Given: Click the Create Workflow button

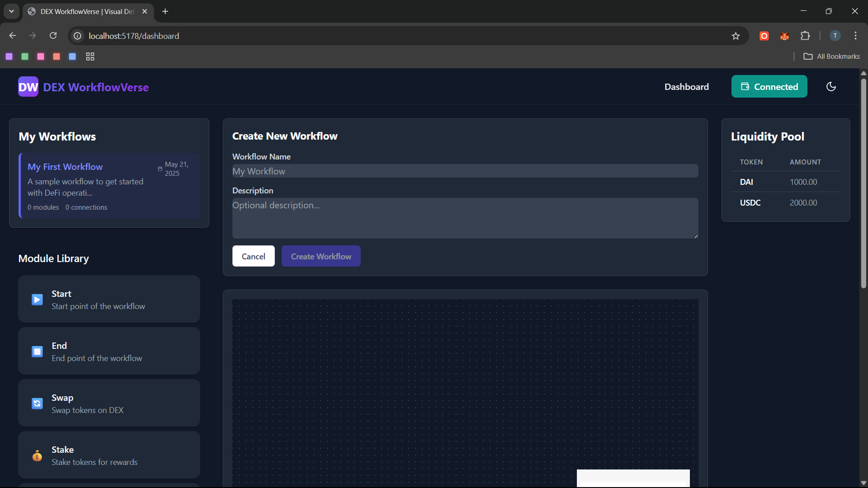Looking at the screenshot, I should (x=321, y=256).
